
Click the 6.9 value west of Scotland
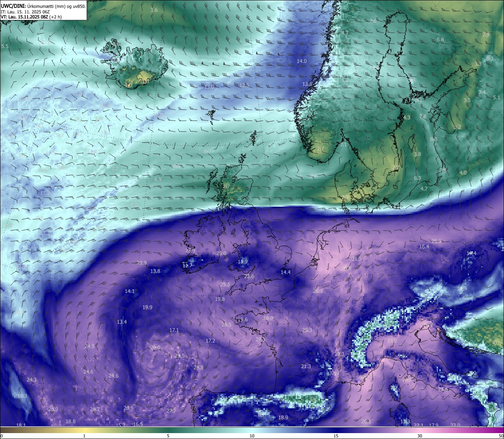158,179
